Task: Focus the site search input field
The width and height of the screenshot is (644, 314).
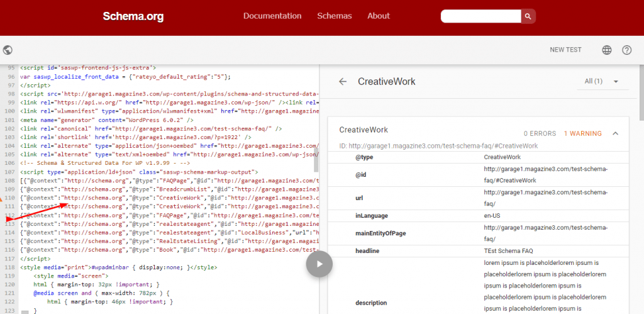Action: [480, 16]
